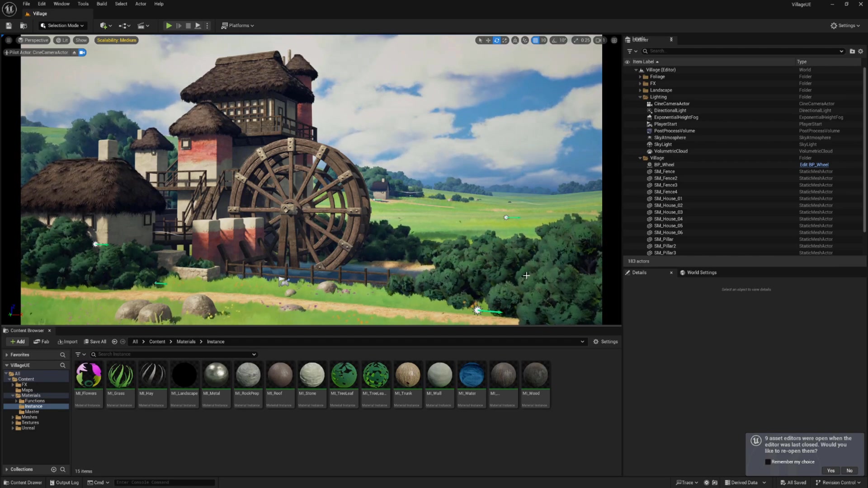868x488 pixels.
Task: Open the Add actor (cube plus) dropdown
Action: click(106, 26)
